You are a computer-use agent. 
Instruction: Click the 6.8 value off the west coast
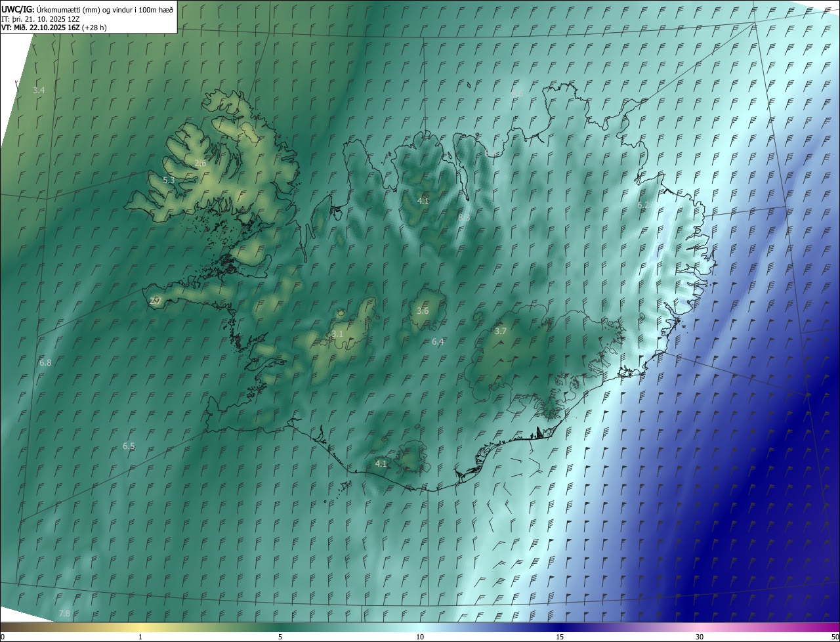coord(45,362)
